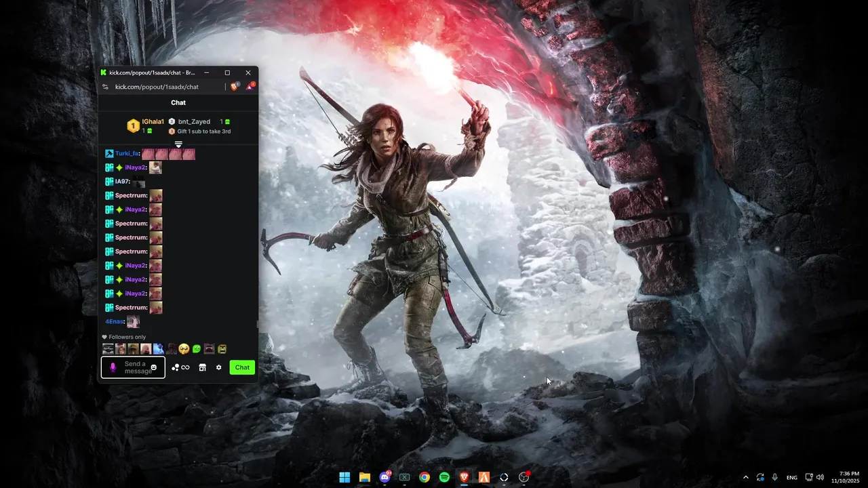Collapse the gift leaderboard using the arrow handle

pos(178,144)
